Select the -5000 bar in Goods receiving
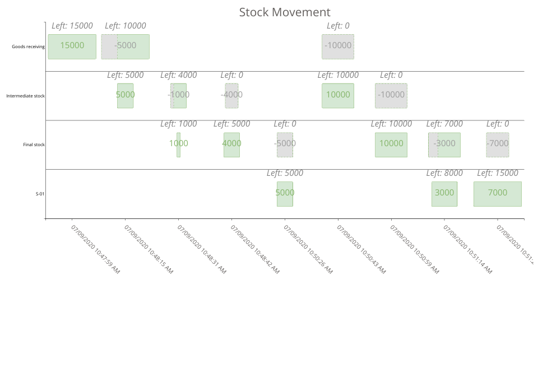Viewport: 538px width, 392px height. (125, 46)
